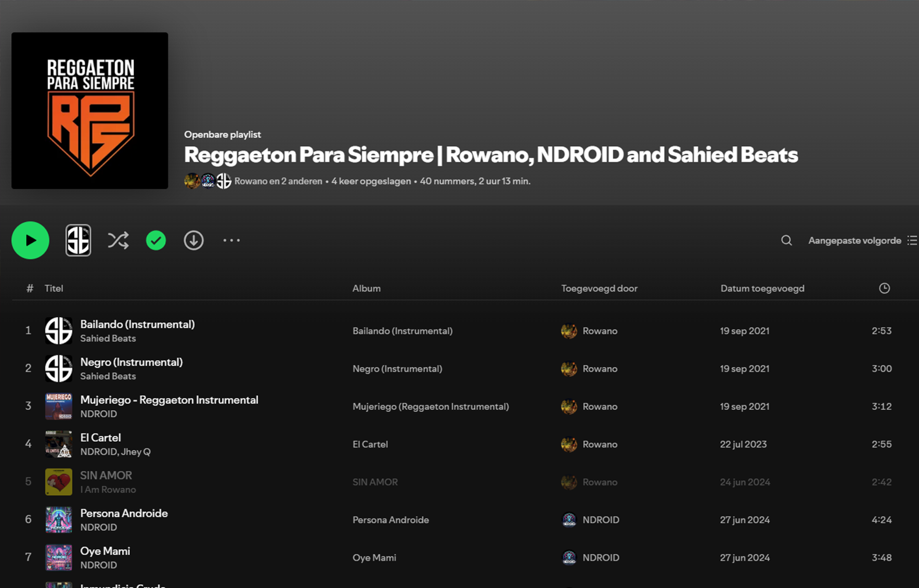919x588 pixels.
Task: Open the Sahied Beats artist link under Bailando
Action: 108,339
